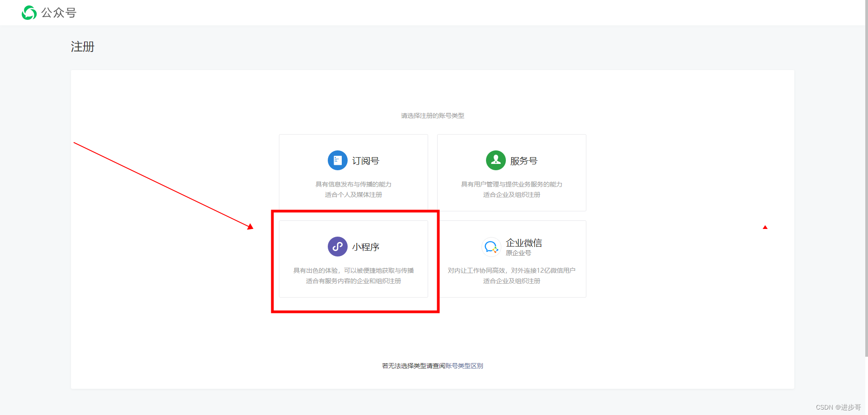This screenshot has height=415, width=868.
Task: Select the 订阅号 account type label
Action: click(366, 161)
